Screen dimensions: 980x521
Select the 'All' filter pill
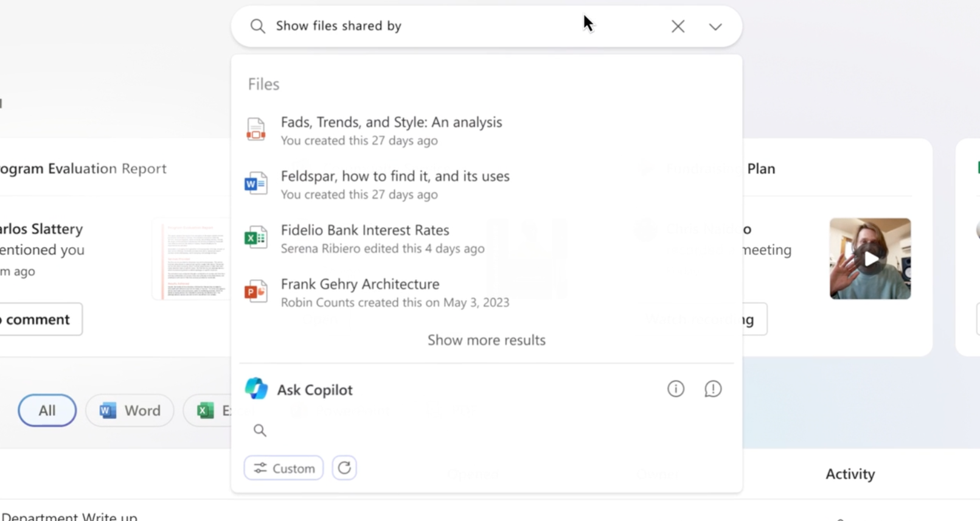click(47, 410)
